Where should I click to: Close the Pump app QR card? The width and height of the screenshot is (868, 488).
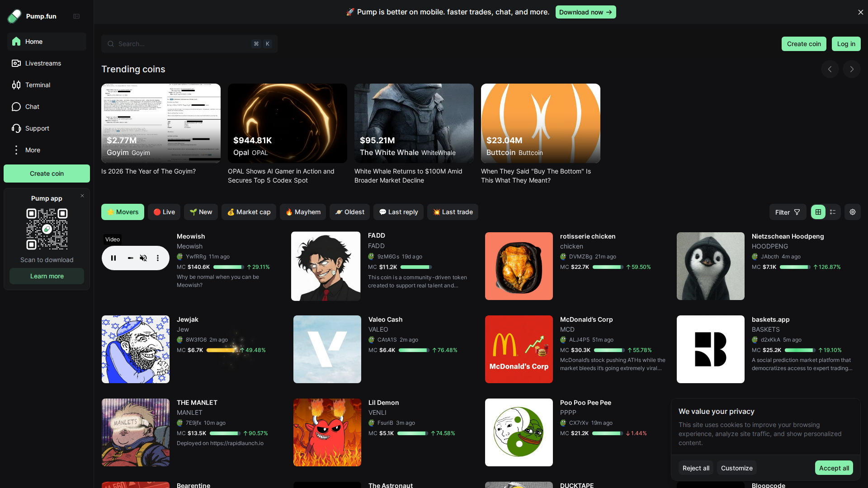[82, 196]
